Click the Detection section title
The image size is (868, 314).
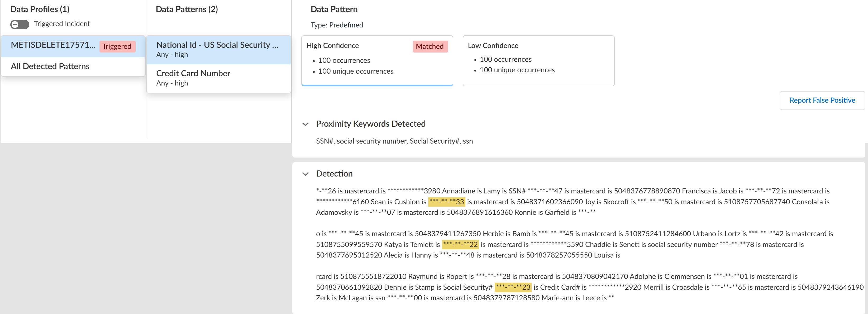pos(334,174)
